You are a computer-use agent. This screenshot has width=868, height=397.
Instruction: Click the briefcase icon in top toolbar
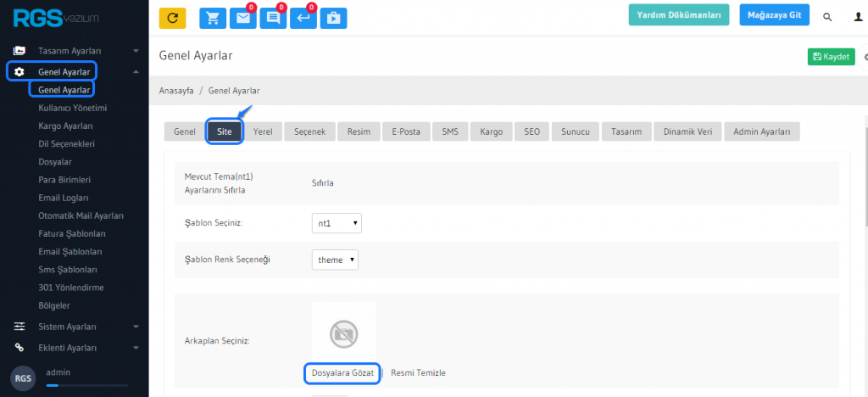coord(333,17)
